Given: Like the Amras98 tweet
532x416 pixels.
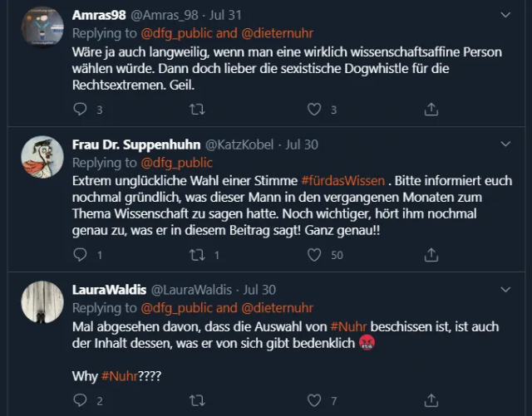Looking at the screenshot, I should [314, 110].
